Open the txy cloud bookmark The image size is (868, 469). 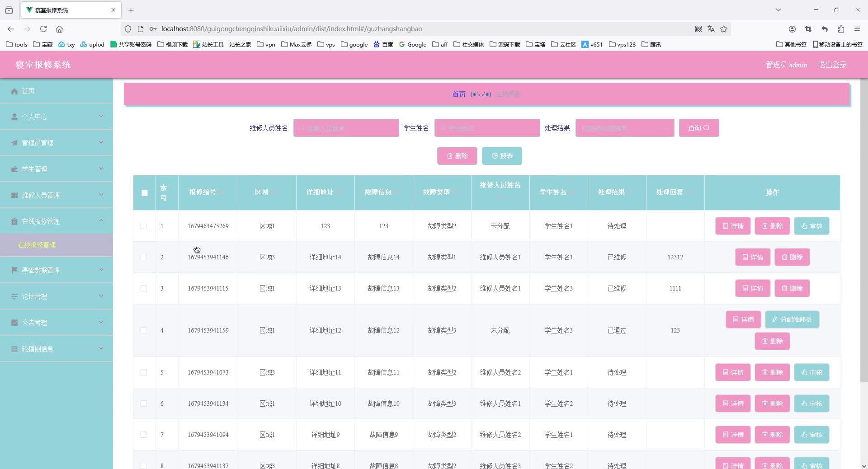66,44
